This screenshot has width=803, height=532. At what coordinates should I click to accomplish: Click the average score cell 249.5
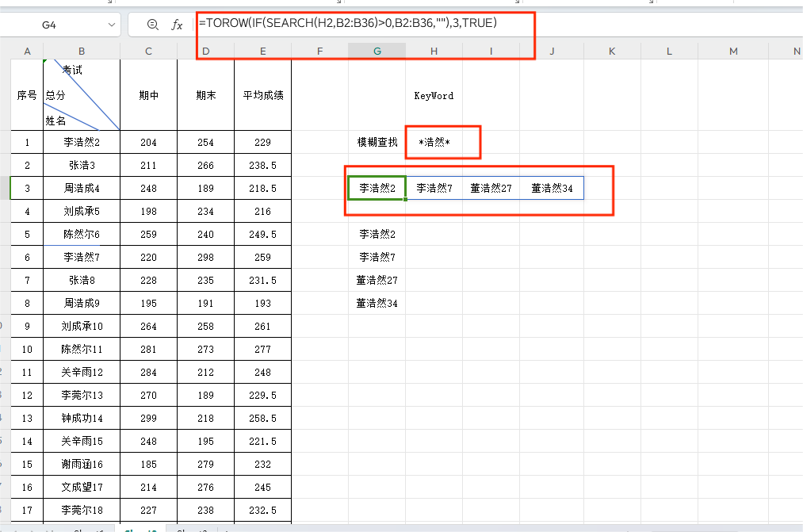262,235
